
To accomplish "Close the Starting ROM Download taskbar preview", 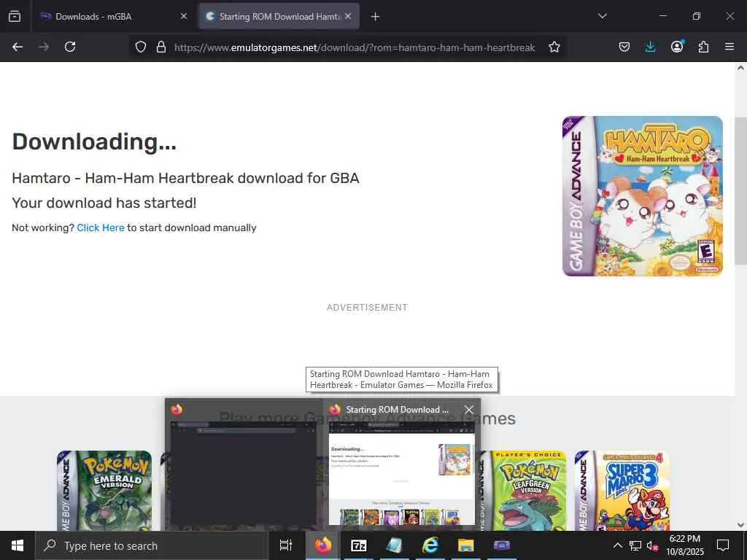I will click(x=469, y=410).
